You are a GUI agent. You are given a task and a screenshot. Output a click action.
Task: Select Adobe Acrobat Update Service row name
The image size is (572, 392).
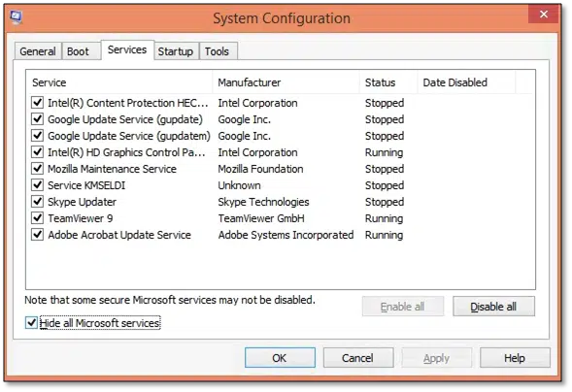[119, 235]
